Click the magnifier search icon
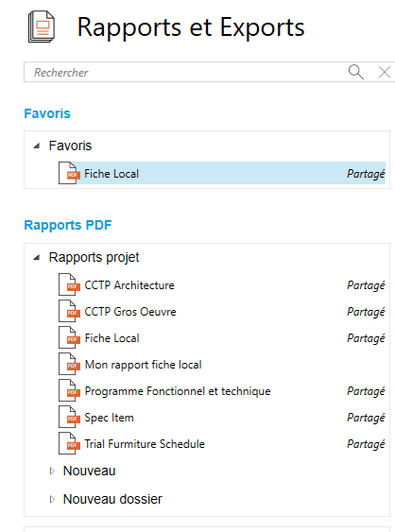 coord(356,72)
